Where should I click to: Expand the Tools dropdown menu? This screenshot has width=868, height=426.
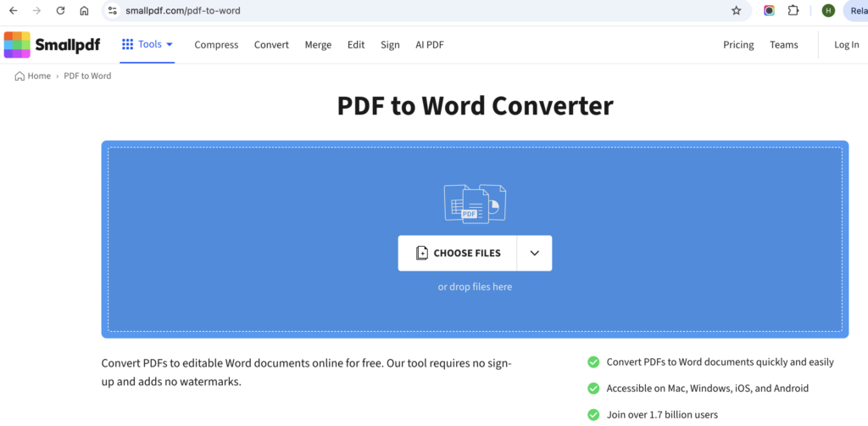[x=170, y=44]
